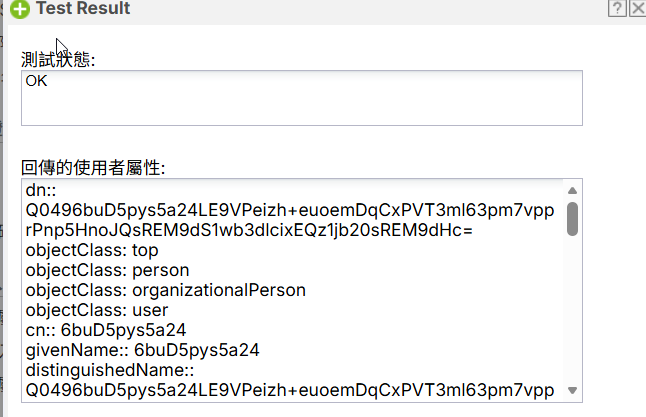
Task: Click the line starting with rPnp5HnoJQs
Action: pos(249,230)
